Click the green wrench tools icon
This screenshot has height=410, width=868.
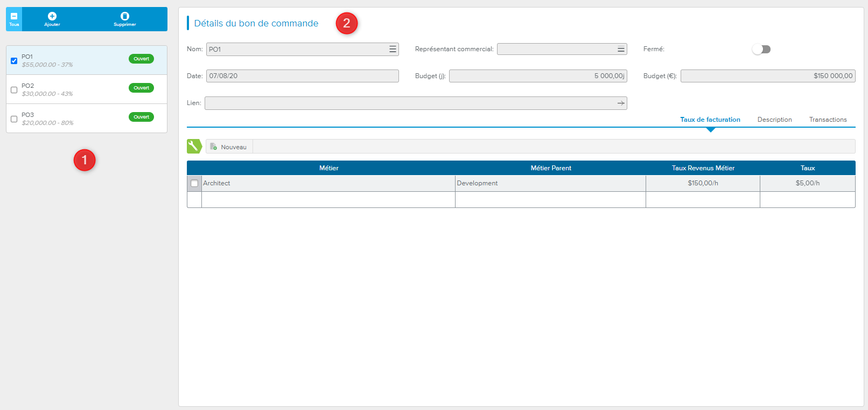click(x=193, y=146)
